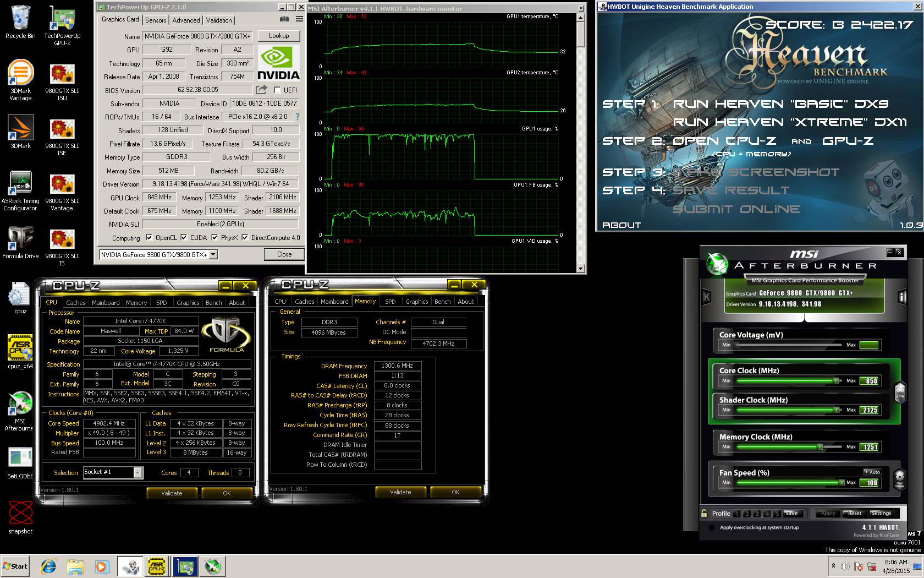Click Internet Explorer taskbar icon
The height and width of the screenshot is (578, 924).
(49, 566)
